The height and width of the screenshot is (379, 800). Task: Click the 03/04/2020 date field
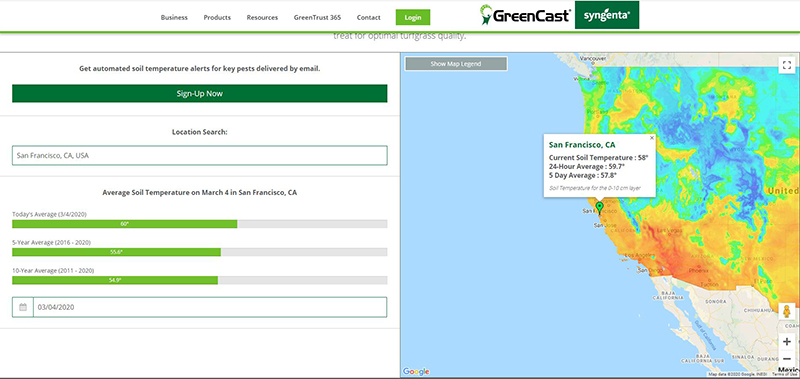click(210, 307)
